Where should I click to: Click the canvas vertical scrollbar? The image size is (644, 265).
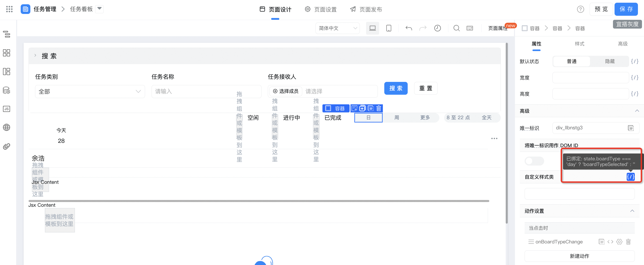507,133
